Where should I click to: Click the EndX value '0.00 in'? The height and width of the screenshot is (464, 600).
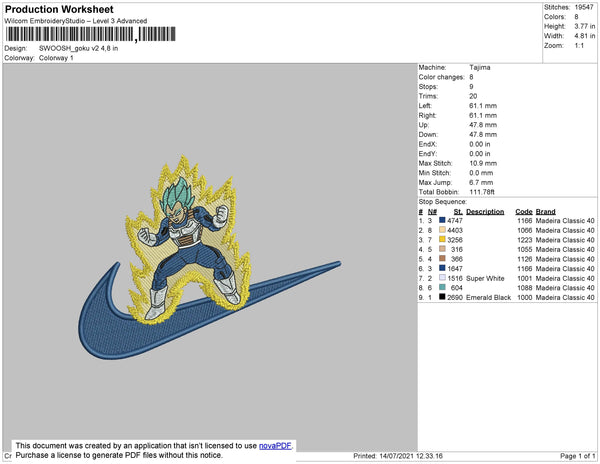480,144
